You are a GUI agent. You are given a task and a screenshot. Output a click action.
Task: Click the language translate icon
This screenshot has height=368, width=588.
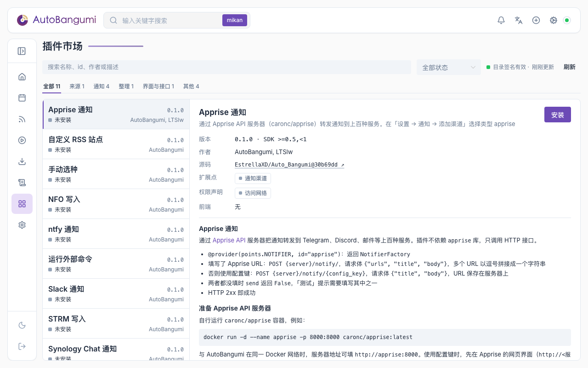pyautogui.click(x=519, y=20)
